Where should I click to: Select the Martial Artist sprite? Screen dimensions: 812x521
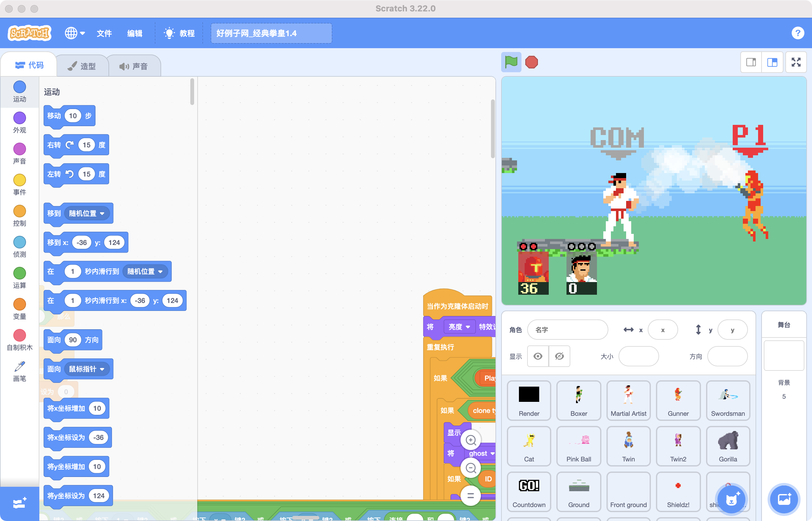click(x=628, y=401)
